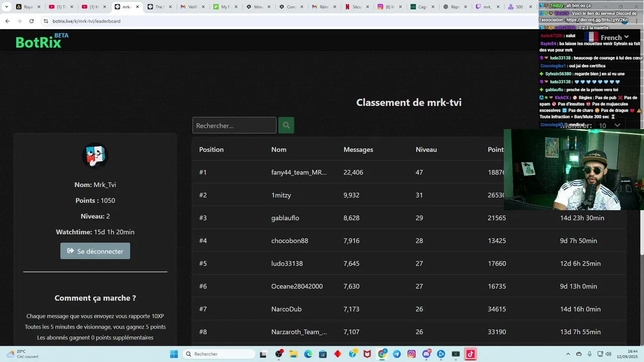The image size is (644, 362).
Task: Click the red diamond app on taskbar
Action: [338, 354]
